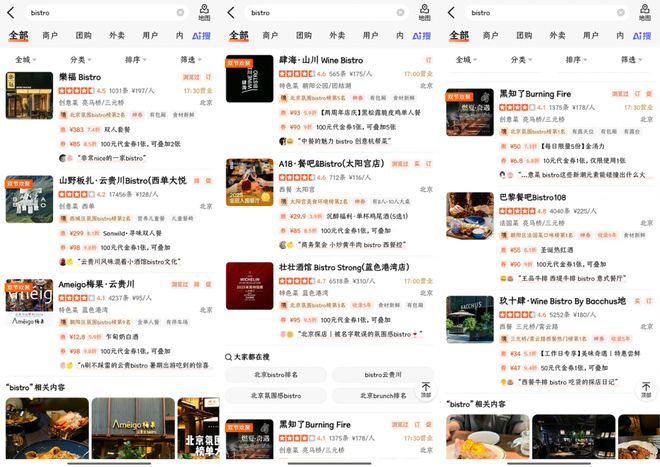Select the ¥383 双人套餐 deal
The height and width of the screenshot is (467, 660).
pos(96,130)
